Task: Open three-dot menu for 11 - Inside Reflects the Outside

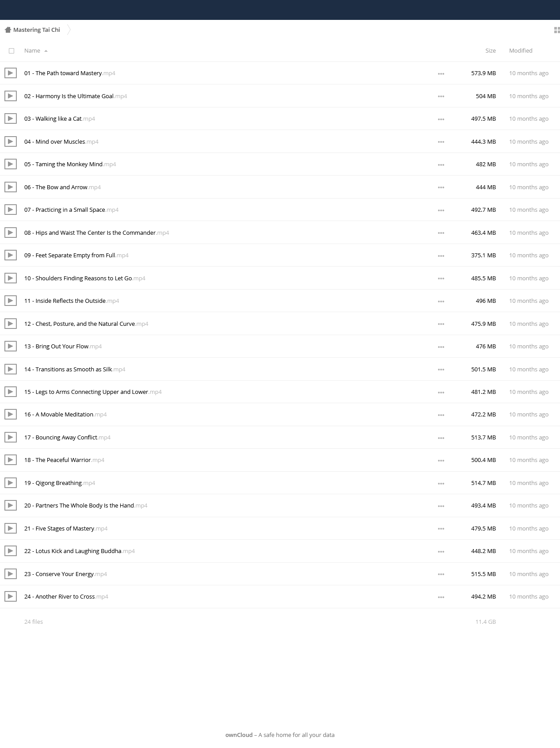Action: (x=441, y=301)
